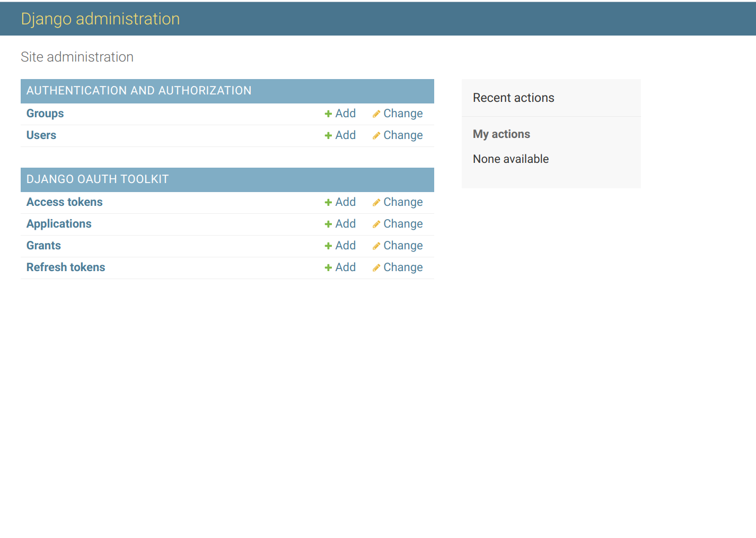756x538 pixels.
Task: Click the Django administration header link
Action: click(100, 19)
